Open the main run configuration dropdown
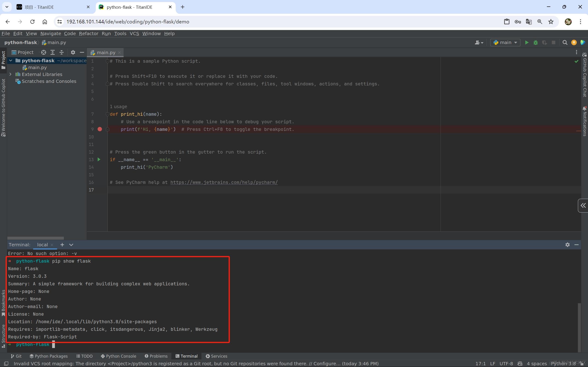The image size is (588, 367). tap(505, 42)
